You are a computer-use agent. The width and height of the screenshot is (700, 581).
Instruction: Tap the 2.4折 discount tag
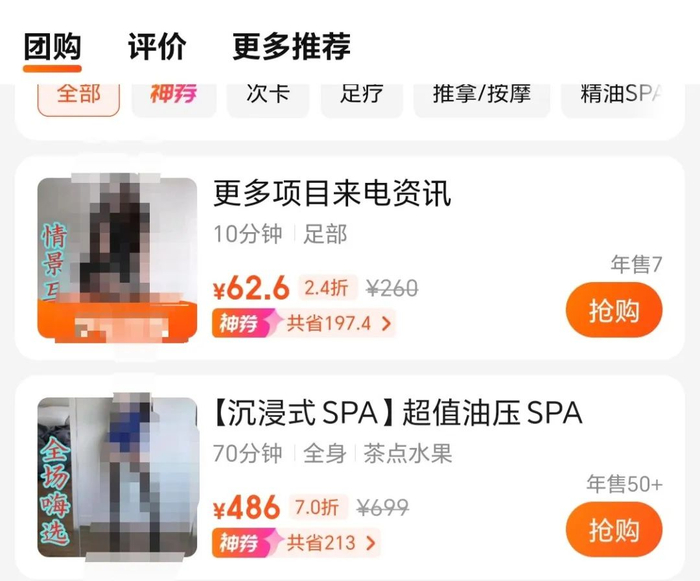(327, 288)
